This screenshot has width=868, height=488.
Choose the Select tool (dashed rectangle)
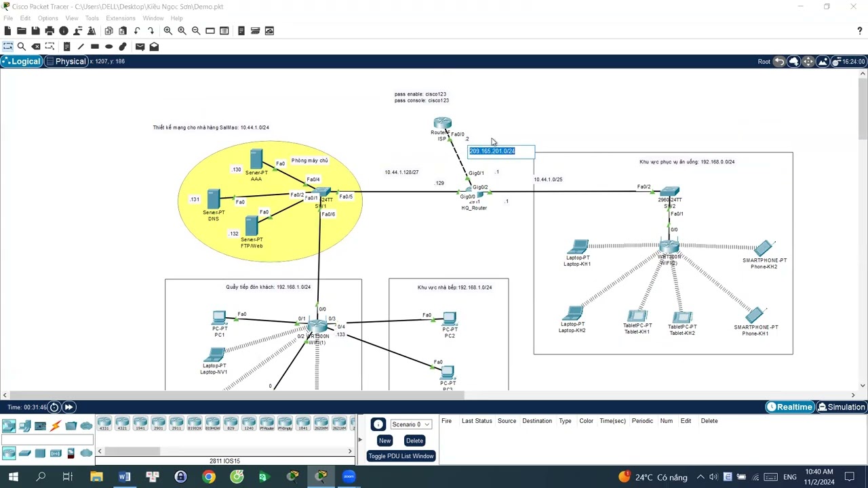pyautogui.click(x=7, y=47)
